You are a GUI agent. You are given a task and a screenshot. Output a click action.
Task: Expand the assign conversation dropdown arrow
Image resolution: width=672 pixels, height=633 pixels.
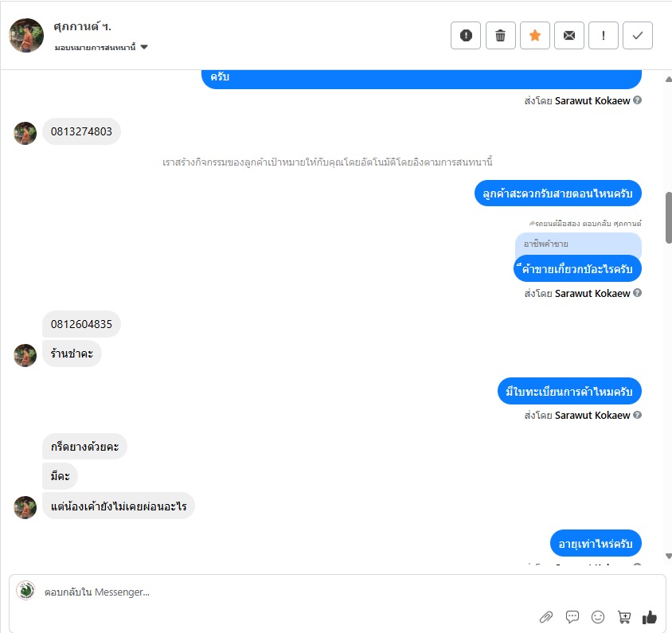(144, 47)
